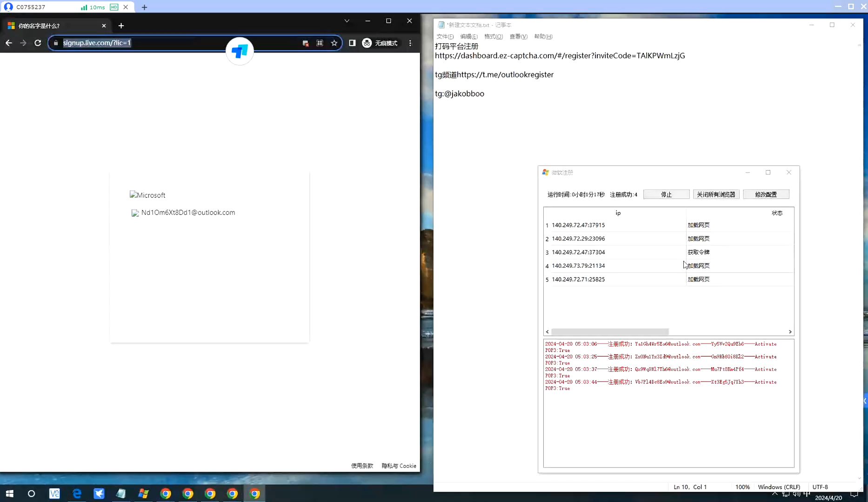868x502 pixels.
Task: Click the table's horizontal scrollbar right arrow
Action: pyautogui.click(x=790, y=331)
